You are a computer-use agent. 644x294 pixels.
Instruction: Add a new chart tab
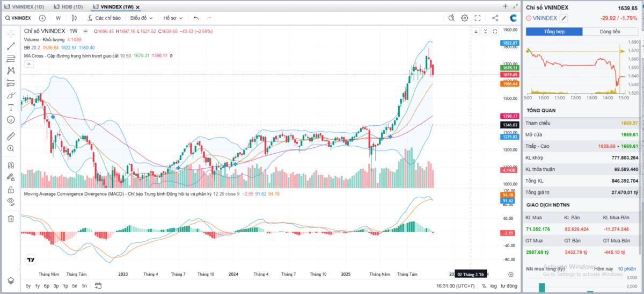(505, 6)
